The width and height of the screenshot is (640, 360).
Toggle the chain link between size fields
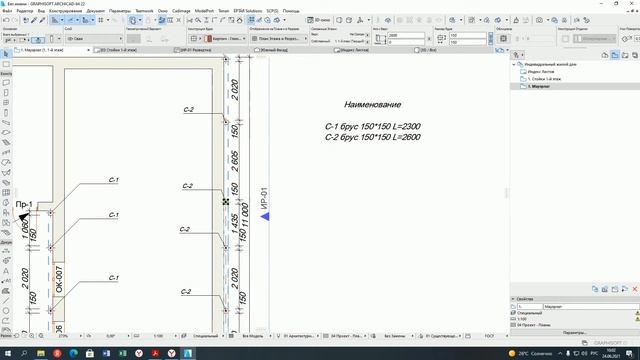click(x=490, y=38)
